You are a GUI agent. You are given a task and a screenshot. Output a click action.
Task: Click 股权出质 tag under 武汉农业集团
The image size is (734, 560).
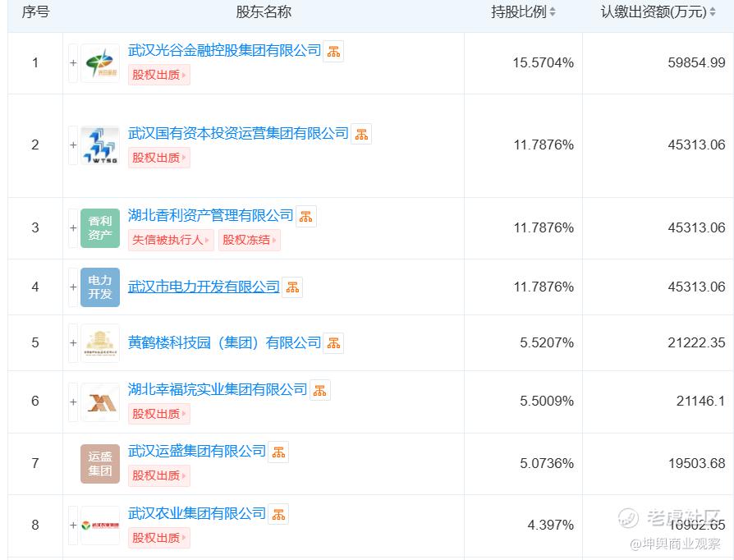tap(159, 538)
